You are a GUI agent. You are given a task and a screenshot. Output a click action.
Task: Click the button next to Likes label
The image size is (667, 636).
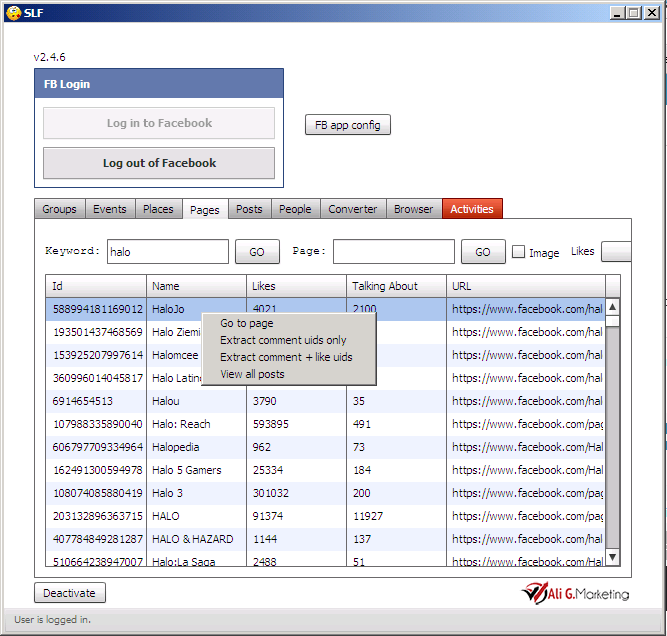[616, 251]
